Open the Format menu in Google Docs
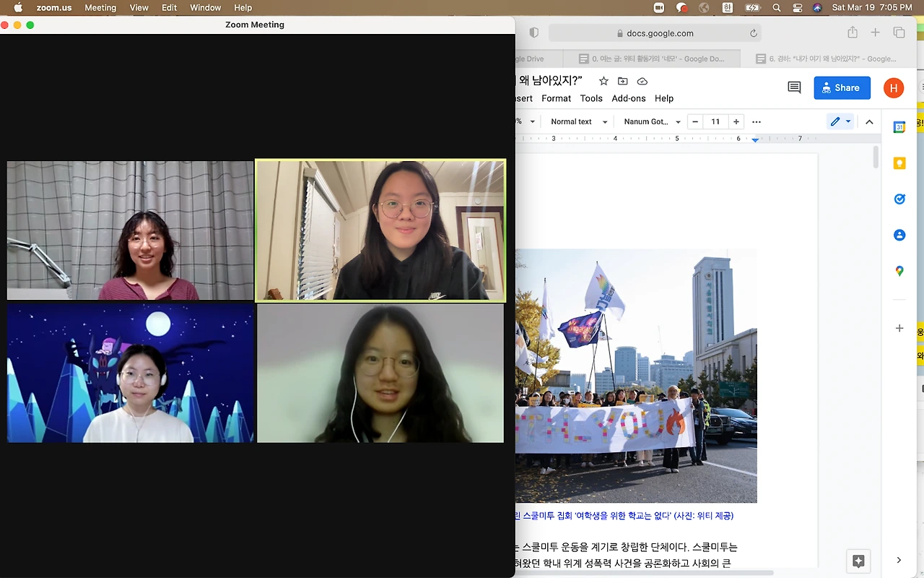The width and height of the screenshot is (924, 578). 556,98
